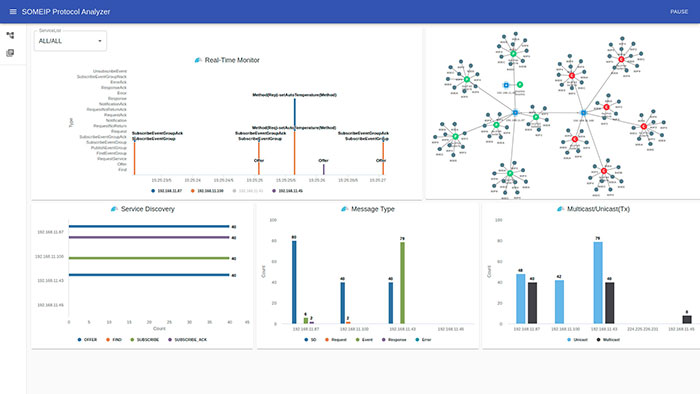
Task: Select the blue hub node linking the red clusters
Action: (583, 113)
